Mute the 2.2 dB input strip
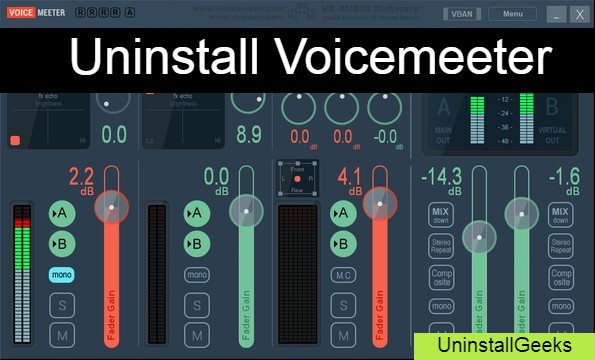 tap(62, 335)
